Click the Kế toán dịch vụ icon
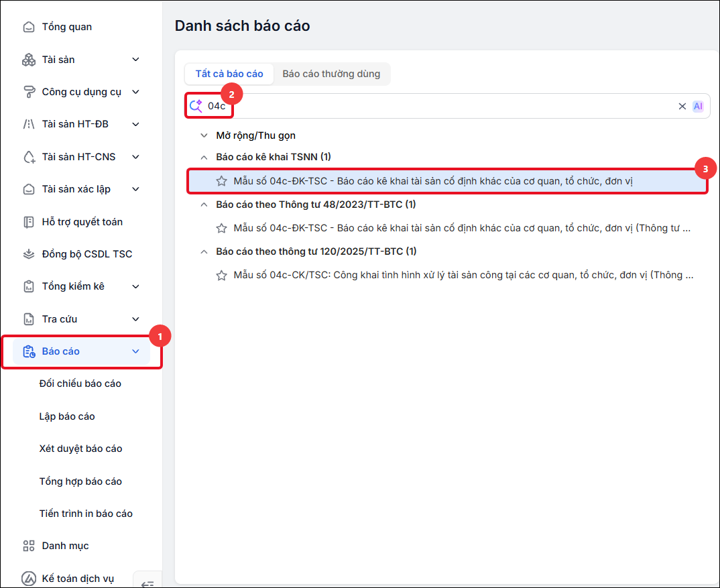720x588 pixels. coord(29,579)
